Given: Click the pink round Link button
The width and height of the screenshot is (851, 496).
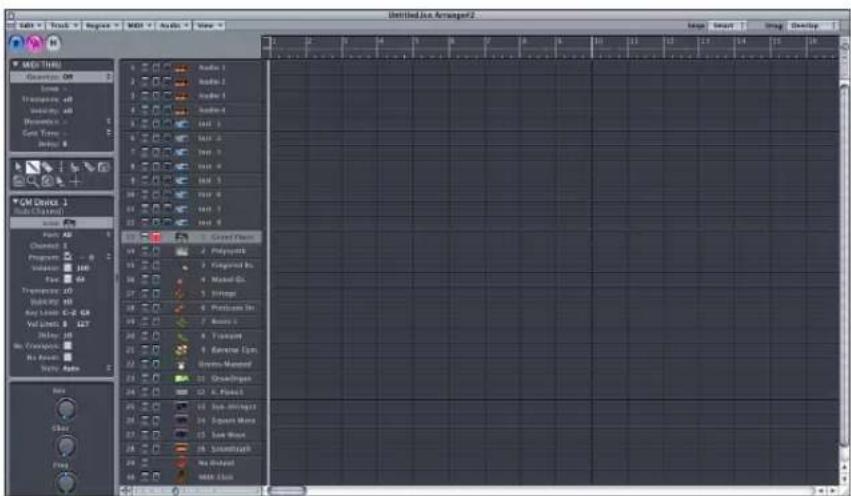Looking at the screenshot, I should [35, 43].
